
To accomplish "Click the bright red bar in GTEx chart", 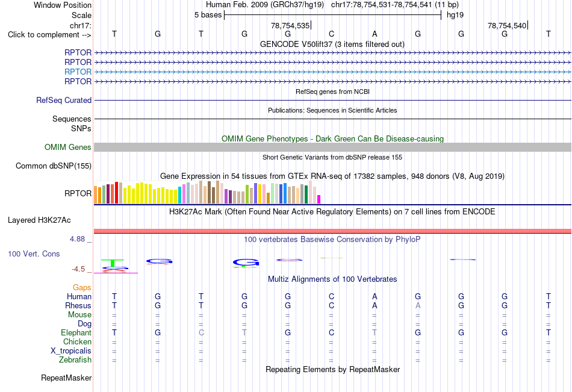I will coord(116,193).
